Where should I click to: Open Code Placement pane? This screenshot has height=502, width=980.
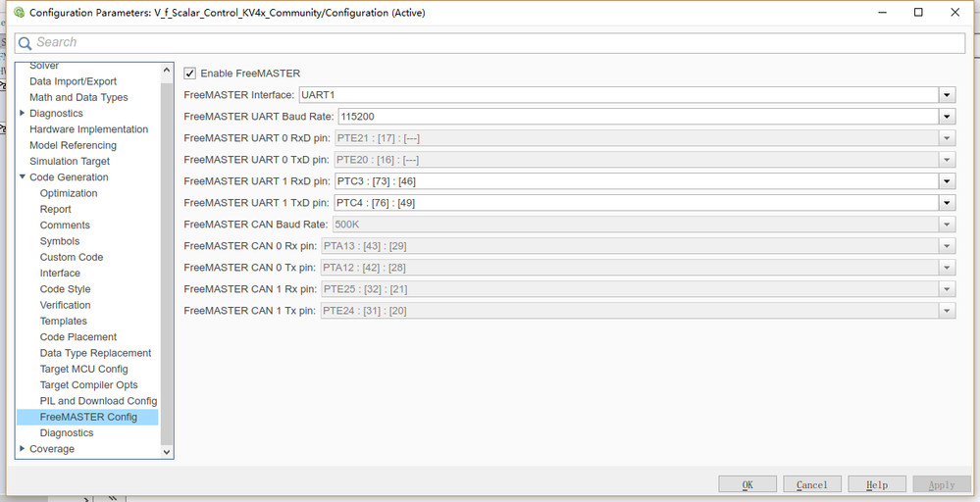[x=78, y=337]
